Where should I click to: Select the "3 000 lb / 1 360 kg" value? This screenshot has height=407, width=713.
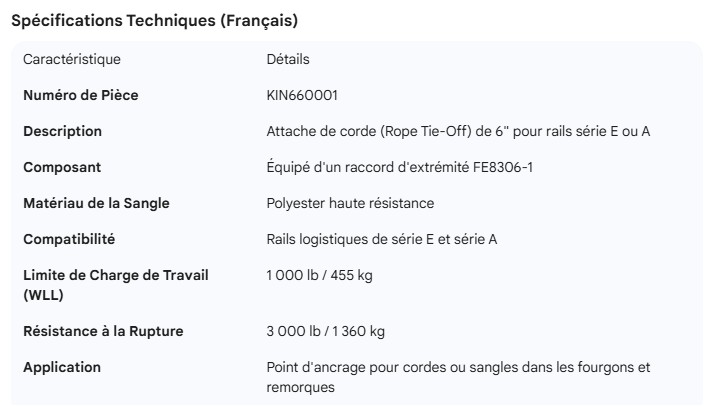(325, 332)
